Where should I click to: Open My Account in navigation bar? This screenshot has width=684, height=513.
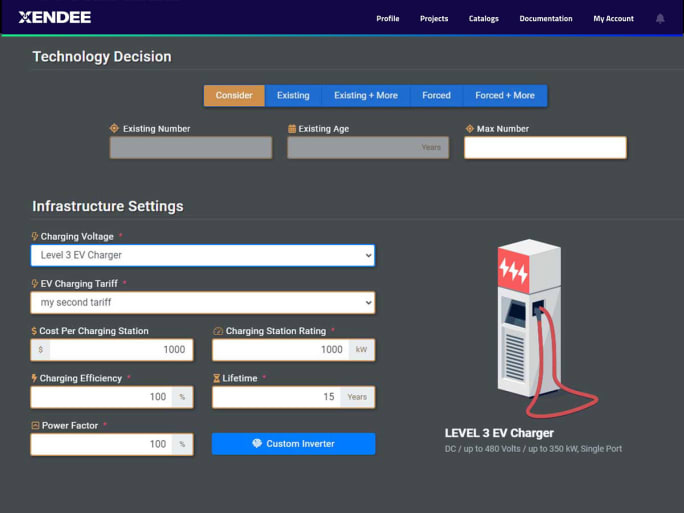click(613, 18)
